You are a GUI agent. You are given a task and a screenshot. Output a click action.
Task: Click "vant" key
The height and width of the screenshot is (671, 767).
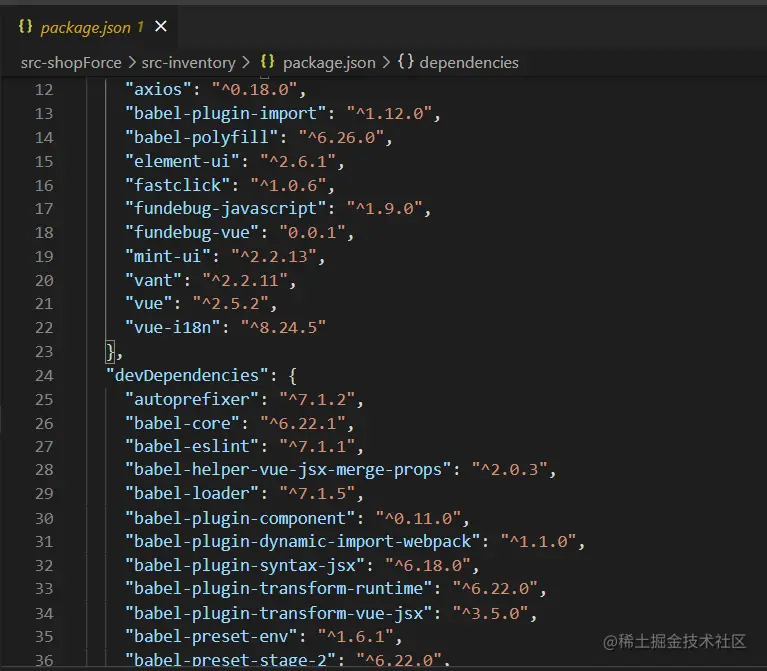point(153,280)
